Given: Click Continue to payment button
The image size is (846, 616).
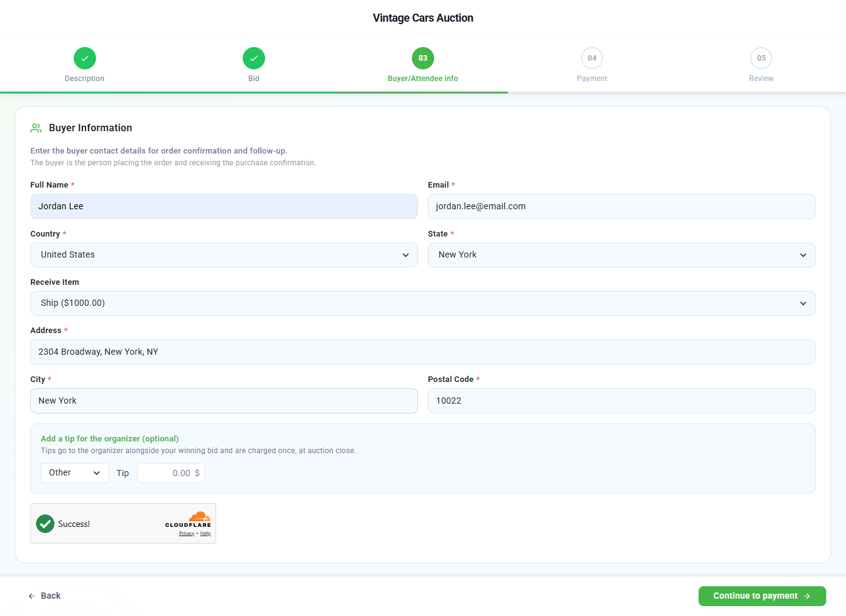Looking at the screenshot, I should click(x=762, y=596).
